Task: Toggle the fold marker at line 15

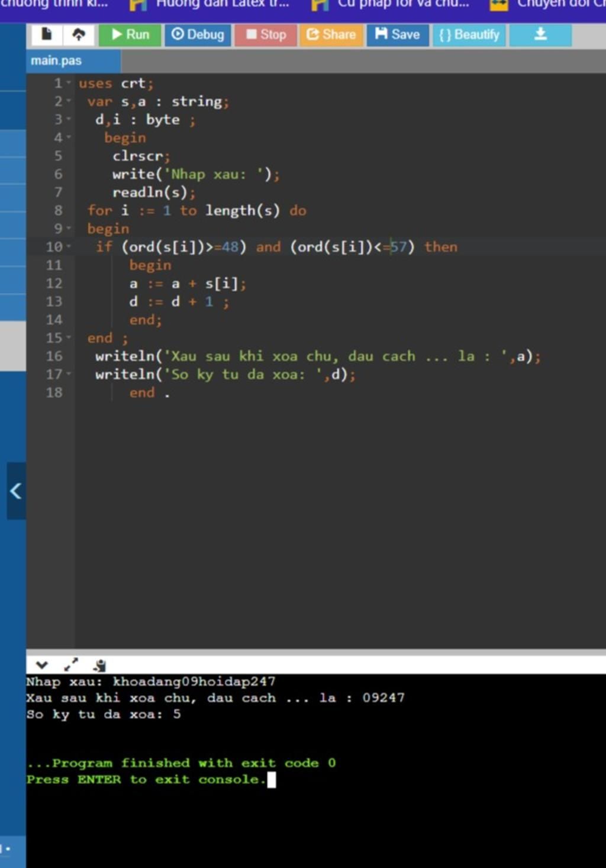Action: [69, 338]
